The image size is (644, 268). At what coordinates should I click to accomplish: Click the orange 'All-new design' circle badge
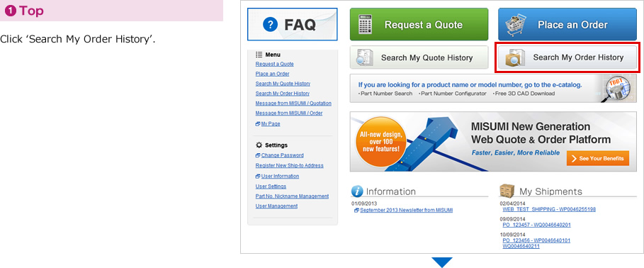382,142
